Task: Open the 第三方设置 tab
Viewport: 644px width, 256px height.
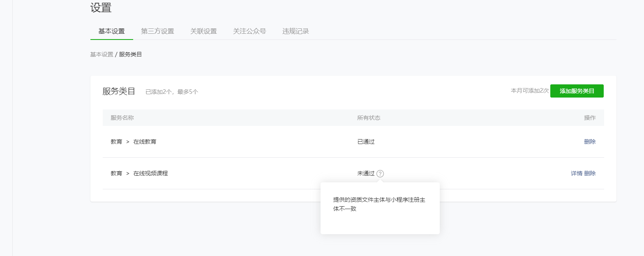Action: tap(157, 31)
